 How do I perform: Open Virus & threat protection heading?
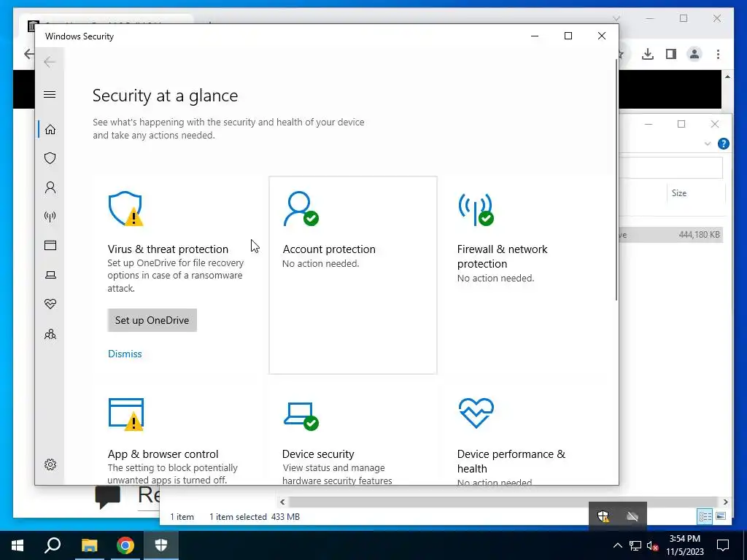168,249
